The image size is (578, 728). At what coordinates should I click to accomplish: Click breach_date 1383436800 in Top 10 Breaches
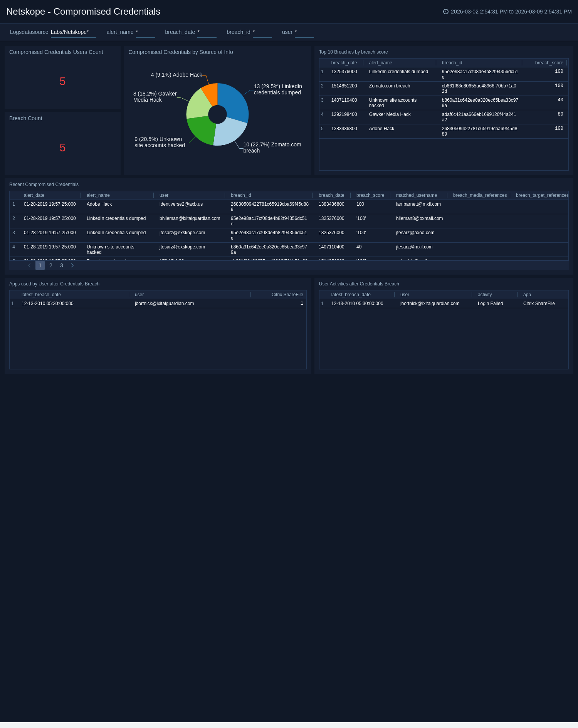click(x=344, y=129)
